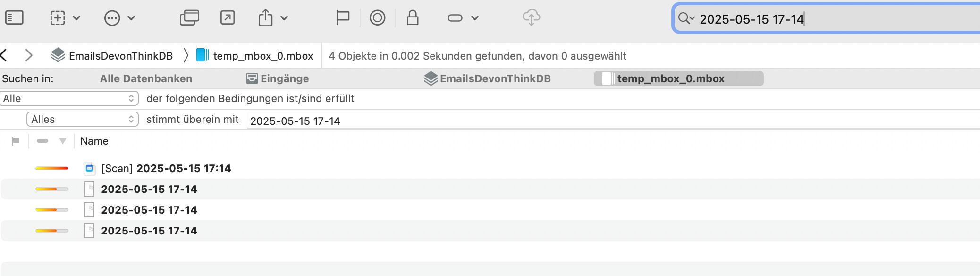Toggle the unread circle icon
980x276 pixels.
pyautogui.click(x=377, y=18)
